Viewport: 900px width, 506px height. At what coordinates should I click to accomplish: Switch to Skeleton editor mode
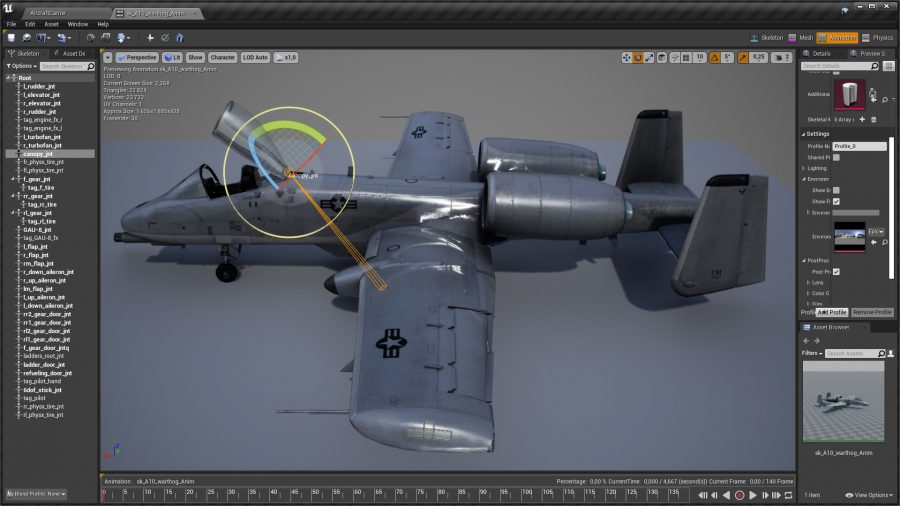[x=766, y=38]
